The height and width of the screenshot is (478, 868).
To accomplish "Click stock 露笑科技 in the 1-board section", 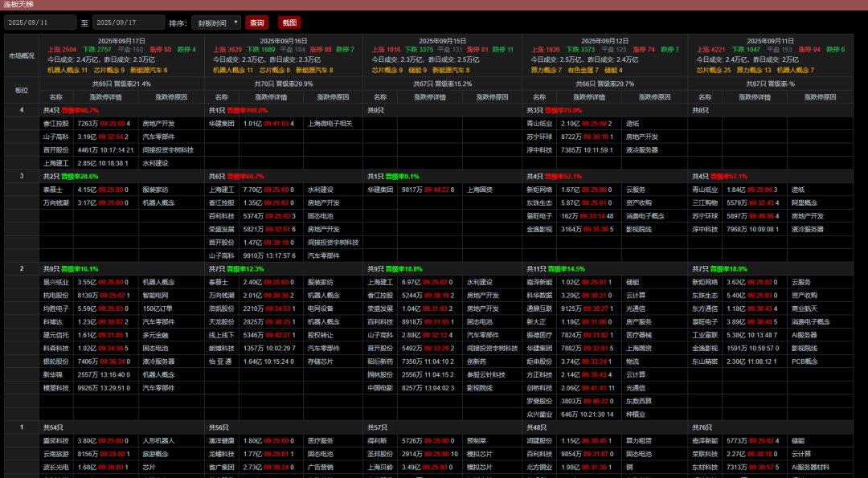I will coord(56,441).
